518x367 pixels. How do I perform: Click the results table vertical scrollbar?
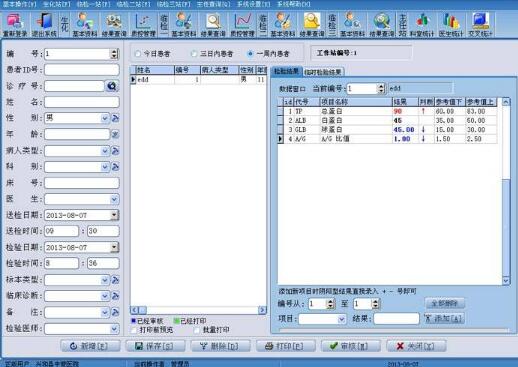[506, 191]
